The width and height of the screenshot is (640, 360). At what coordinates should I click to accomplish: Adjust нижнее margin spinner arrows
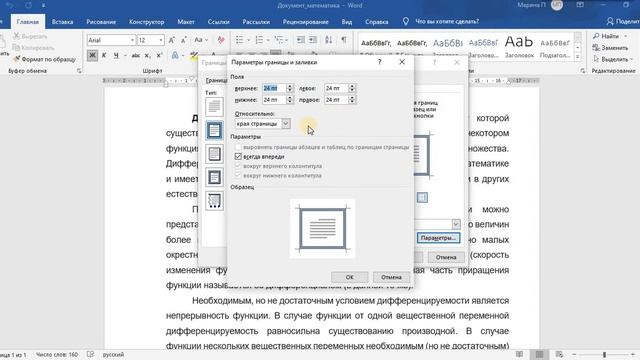(x=290, y=100)
